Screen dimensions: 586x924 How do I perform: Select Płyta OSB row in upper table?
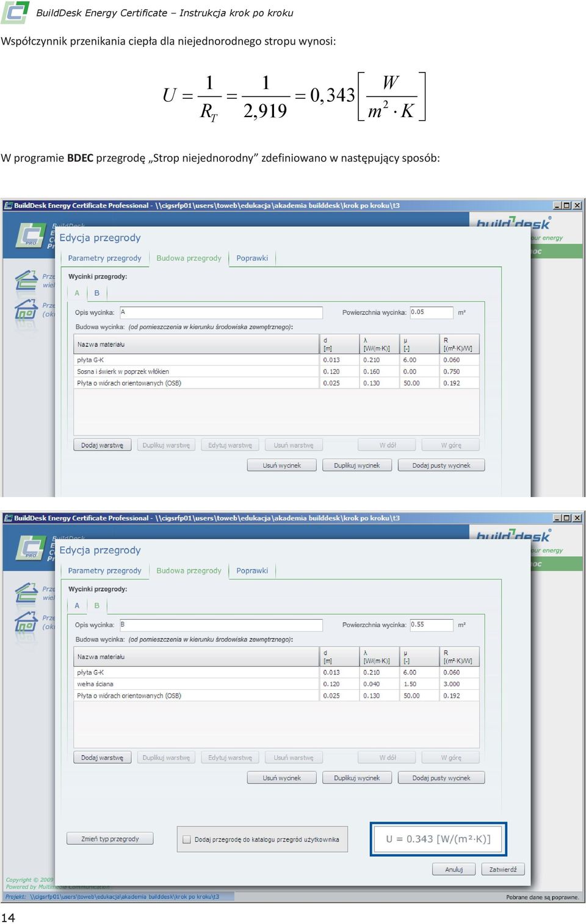coord(277,383)
